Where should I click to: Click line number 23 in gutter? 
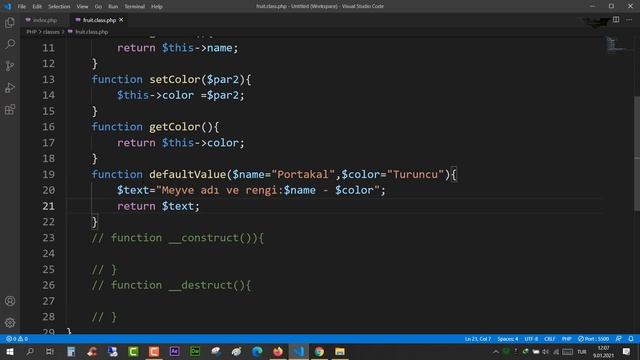(x=48, y=238)
